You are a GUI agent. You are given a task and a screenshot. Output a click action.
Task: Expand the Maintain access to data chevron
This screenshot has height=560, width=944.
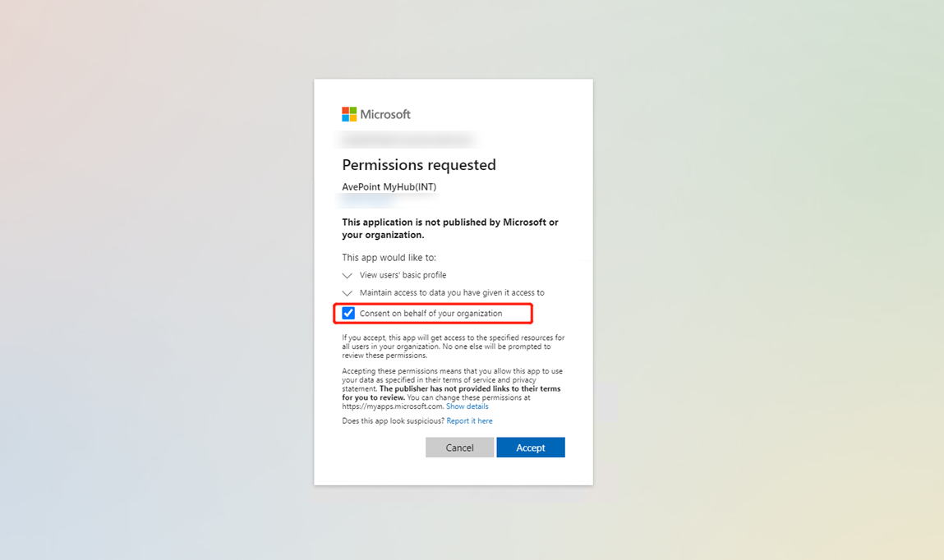(x=348, y=293)
